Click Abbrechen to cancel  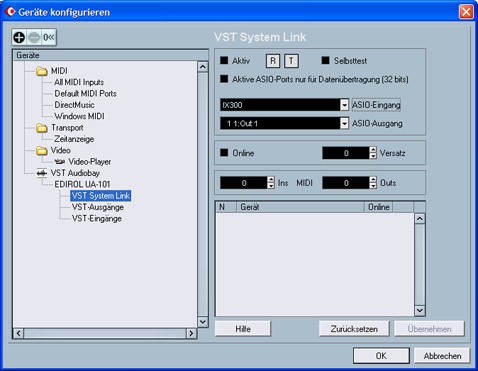click(x=442, y=356)
